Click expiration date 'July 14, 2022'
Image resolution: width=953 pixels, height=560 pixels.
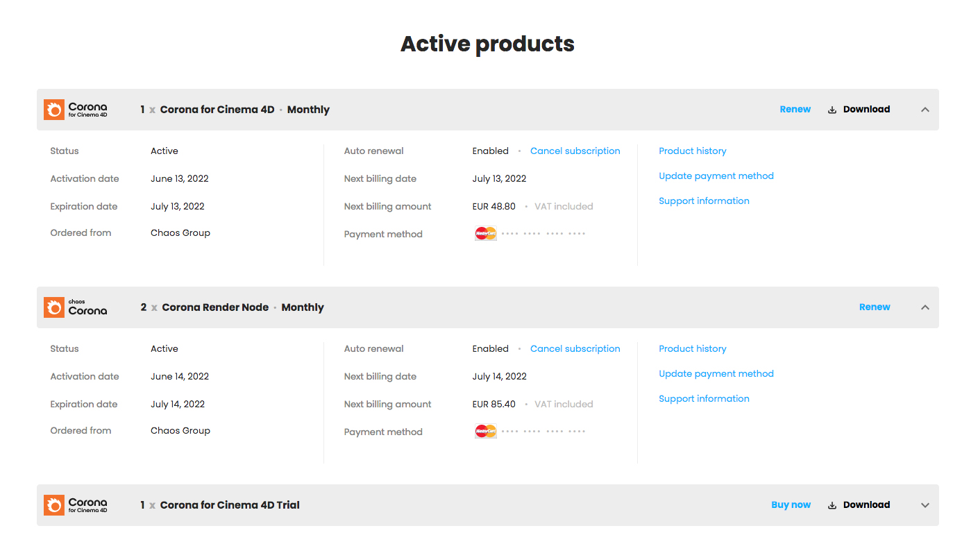click(178, 404)
